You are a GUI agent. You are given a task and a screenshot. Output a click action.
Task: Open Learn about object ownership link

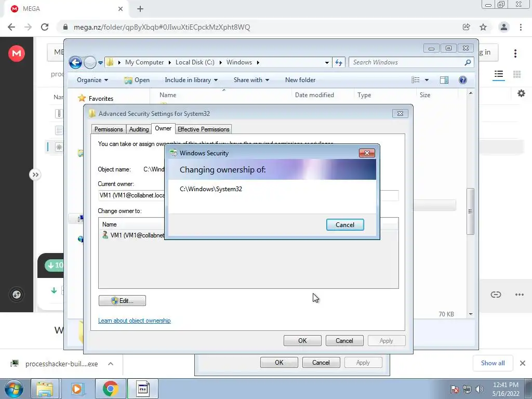point(135,321)
